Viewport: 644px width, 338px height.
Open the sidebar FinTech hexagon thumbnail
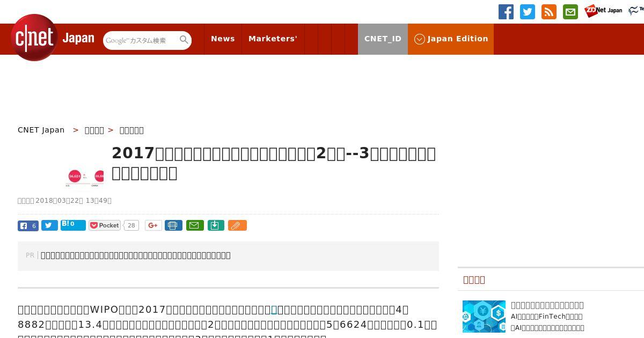[484, 317]
